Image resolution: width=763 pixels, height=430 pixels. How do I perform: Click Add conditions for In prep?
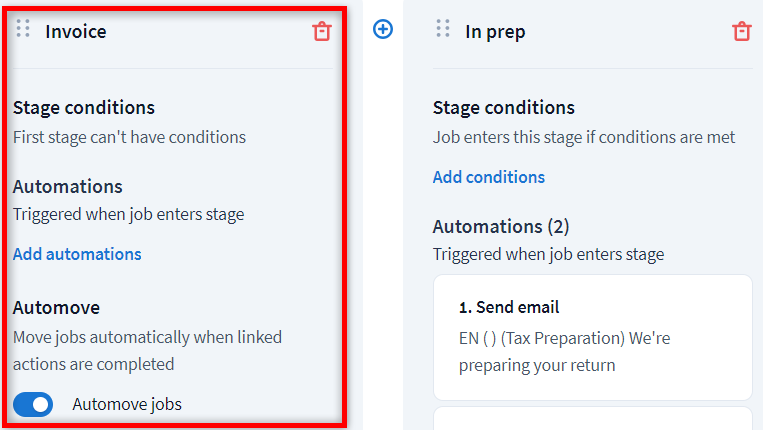[x=489, y=177]
